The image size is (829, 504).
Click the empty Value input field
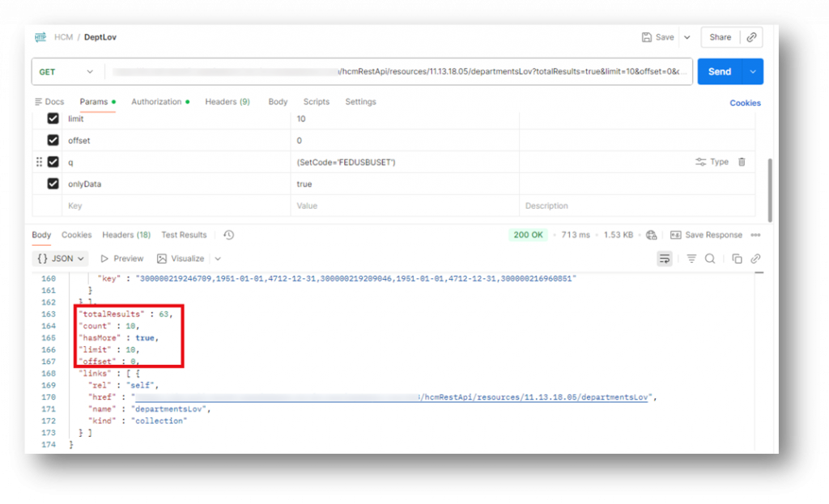pyautogui.click(x=405, y=205)
